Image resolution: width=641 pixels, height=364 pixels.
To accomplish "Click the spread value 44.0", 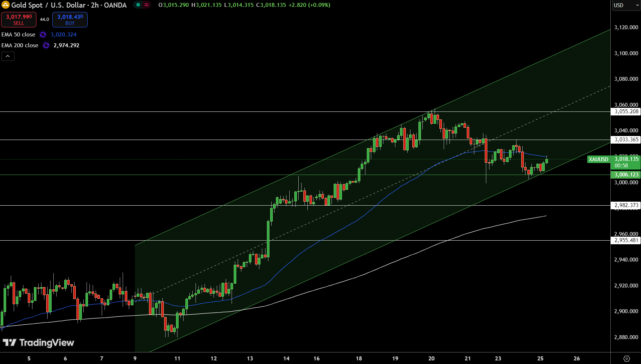I will [44, 19].
